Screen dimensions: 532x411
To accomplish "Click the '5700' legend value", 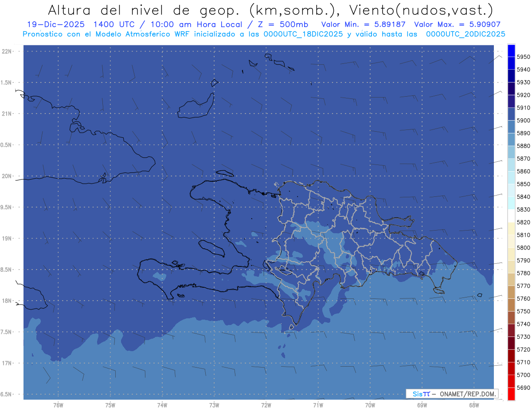I will [x=523, y=375].
